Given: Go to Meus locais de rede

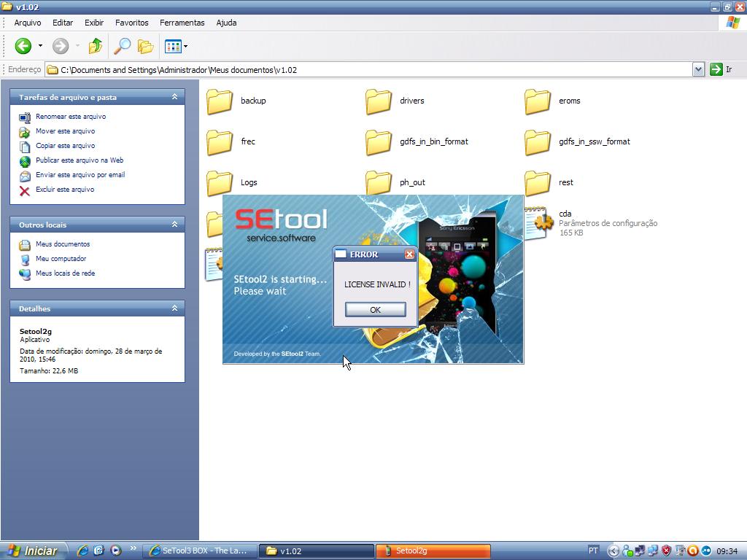Looking at the screenshot, I should point(65,273).
